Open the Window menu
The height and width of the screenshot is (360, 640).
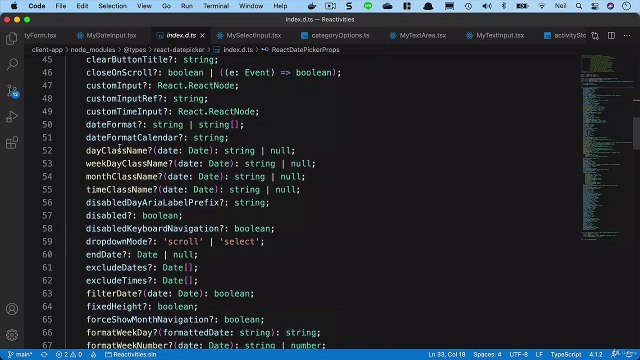click(x=251, y=6)
